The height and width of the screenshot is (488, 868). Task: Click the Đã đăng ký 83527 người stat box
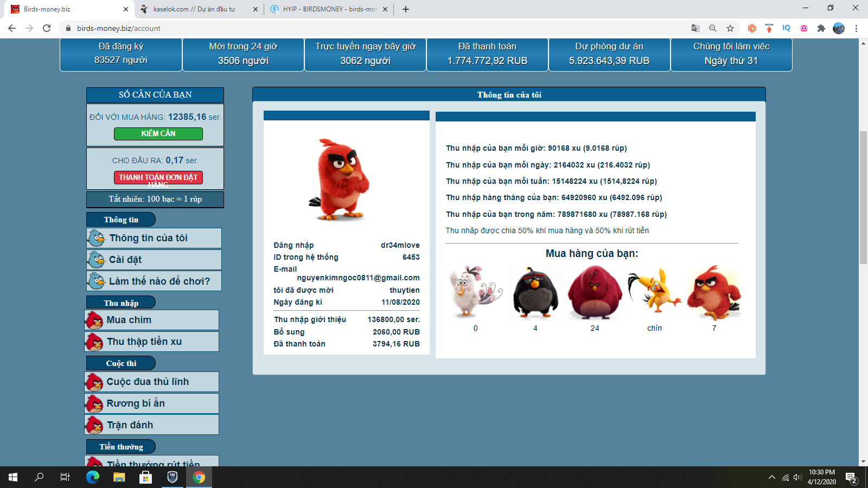pyautogui.click(x=121, y=54)
